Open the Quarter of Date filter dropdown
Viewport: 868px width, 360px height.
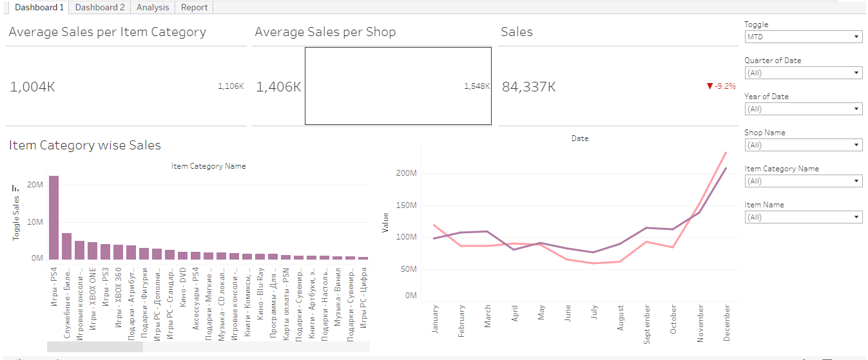tap(803, 73)
